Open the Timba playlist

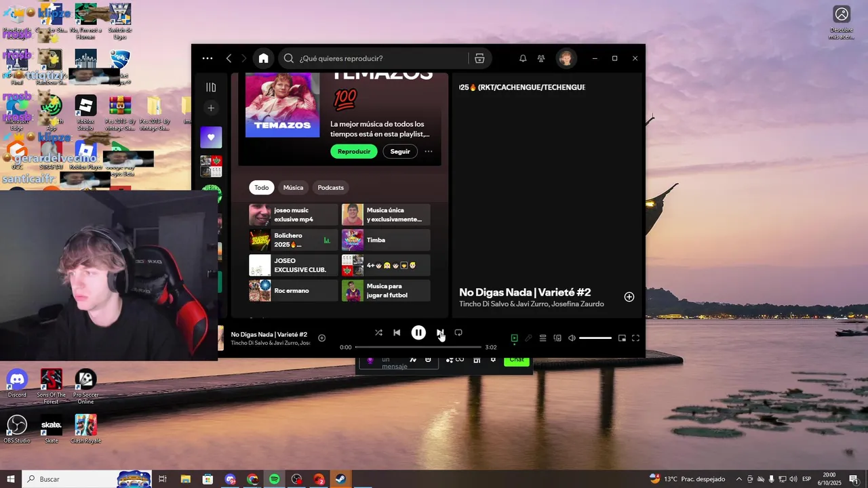point(386,240)
